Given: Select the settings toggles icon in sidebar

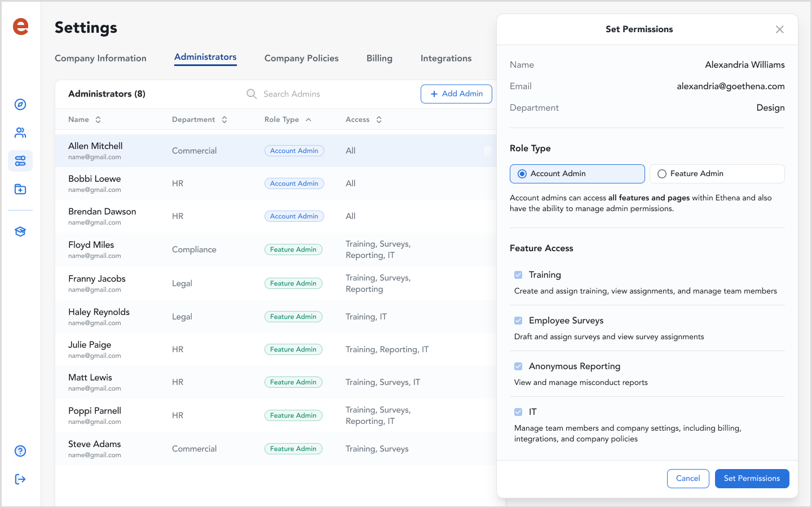Looking at the screenshot, I should point(20,161).
